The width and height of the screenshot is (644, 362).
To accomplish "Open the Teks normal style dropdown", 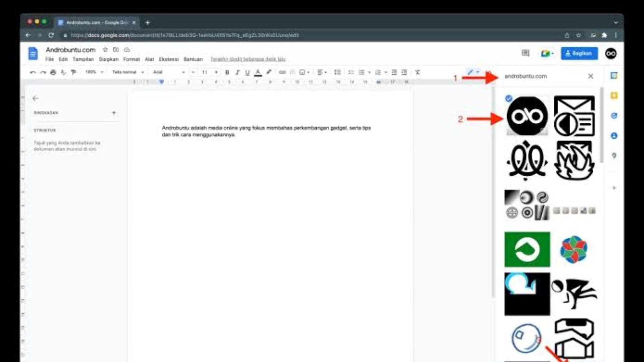I will click(x=128, y=72).
